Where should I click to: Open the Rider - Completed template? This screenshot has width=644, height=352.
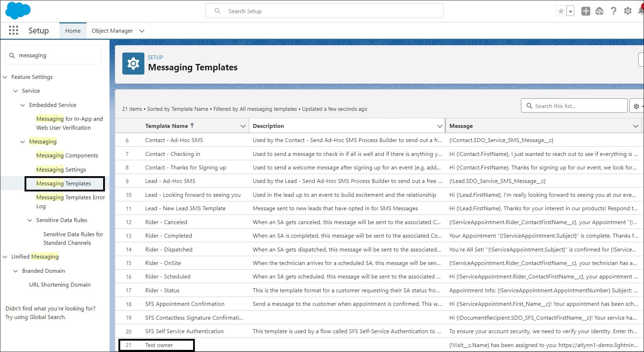(x=169, y=236)
